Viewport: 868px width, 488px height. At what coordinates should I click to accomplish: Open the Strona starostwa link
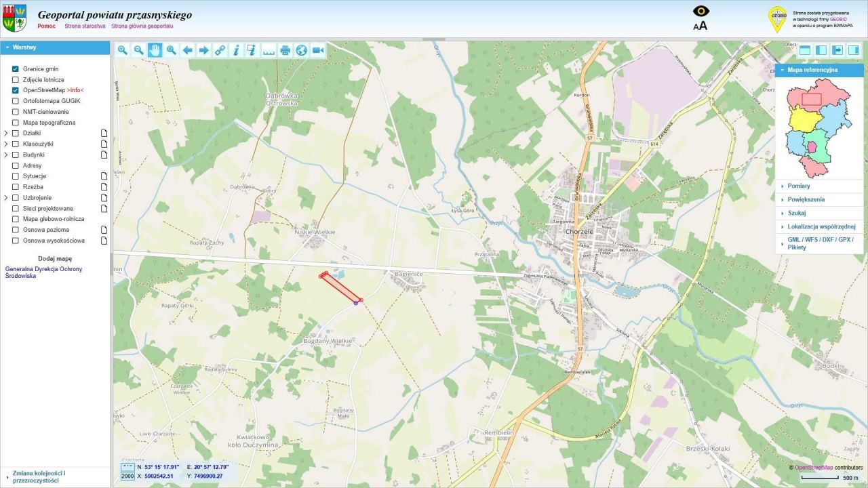(85, 26)
